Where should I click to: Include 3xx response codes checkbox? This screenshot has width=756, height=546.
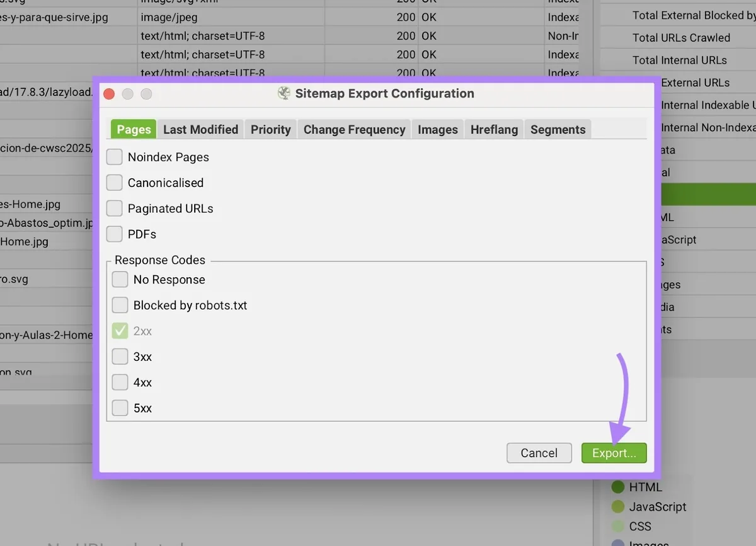click(x=120, y=357)
